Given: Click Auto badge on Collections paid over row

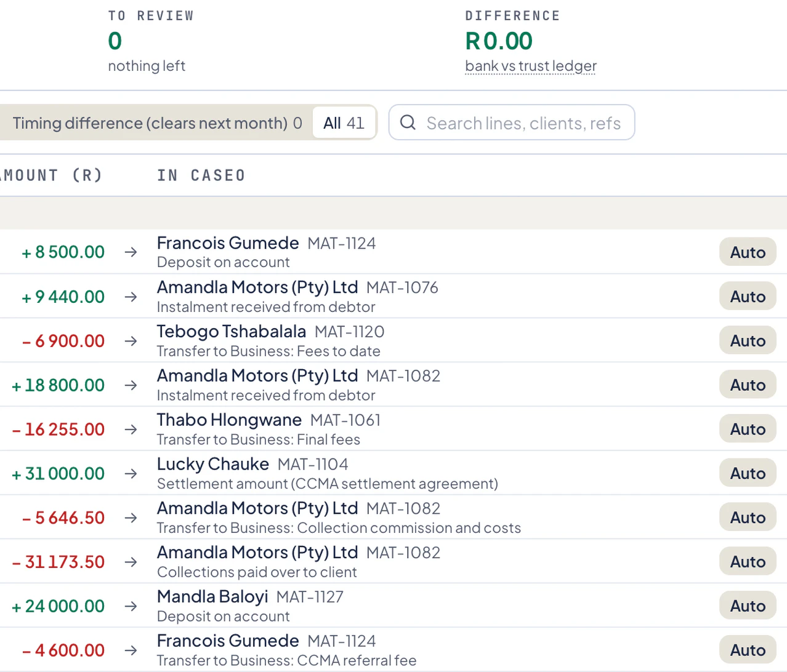Looking at the screenshot, I should coord(748,562).
